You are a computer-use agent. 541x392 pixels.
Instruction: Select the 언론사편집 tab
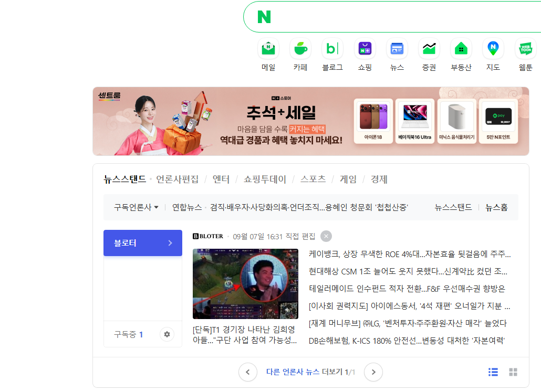click(178, 179)
